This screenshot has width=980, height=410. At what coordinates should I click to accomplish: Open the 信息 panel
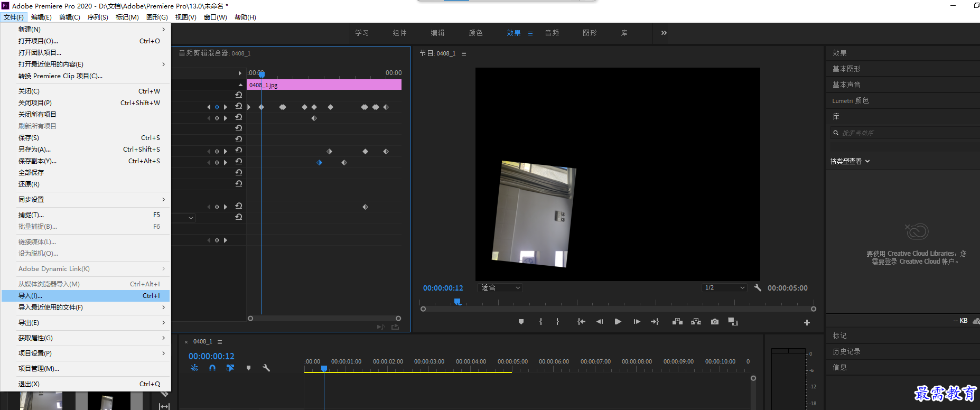tap(839, 367)
